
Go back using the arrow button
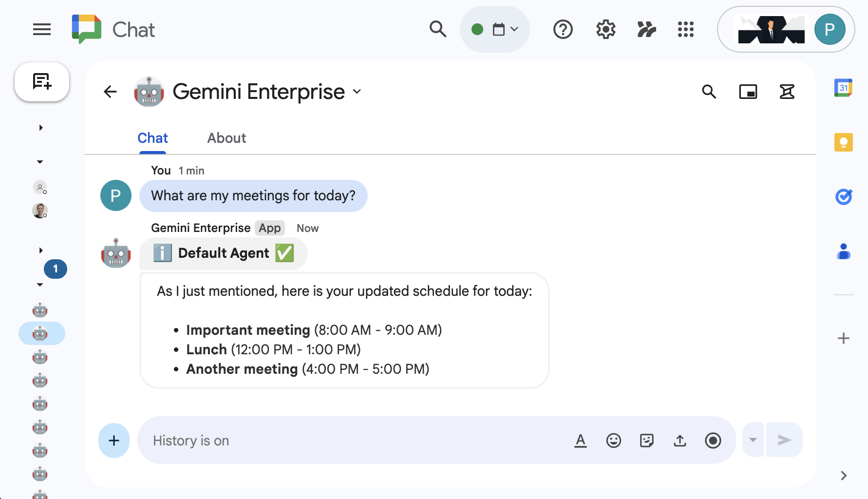[x=111, y=92]
